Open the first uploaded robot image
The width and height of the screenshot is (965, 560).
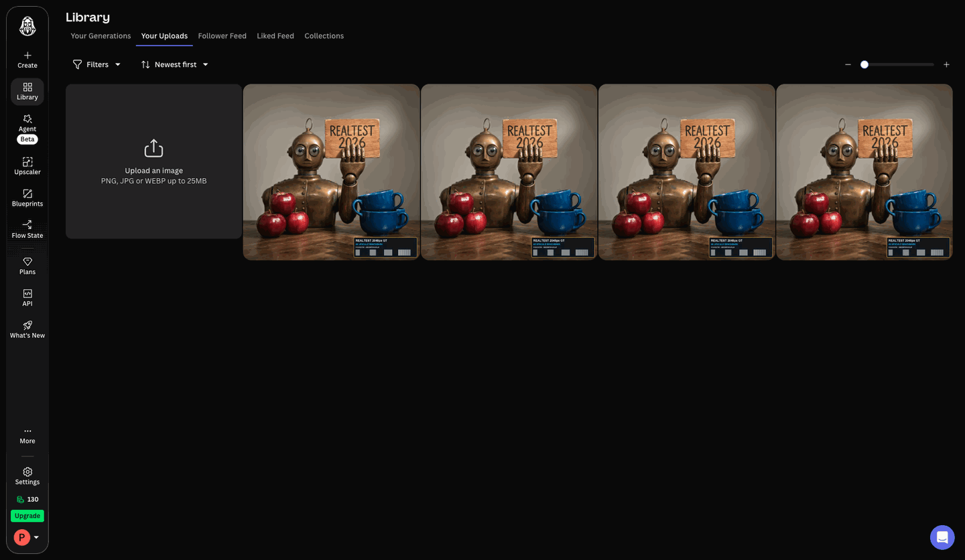pyautogui.click(x=331, y=172)
